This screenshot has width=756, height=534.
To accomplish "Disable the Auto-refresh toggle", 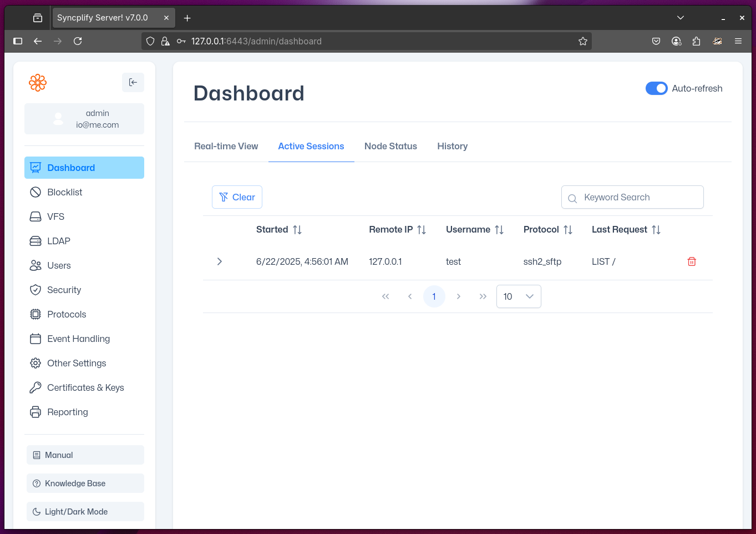I will [x=656, y=89].
